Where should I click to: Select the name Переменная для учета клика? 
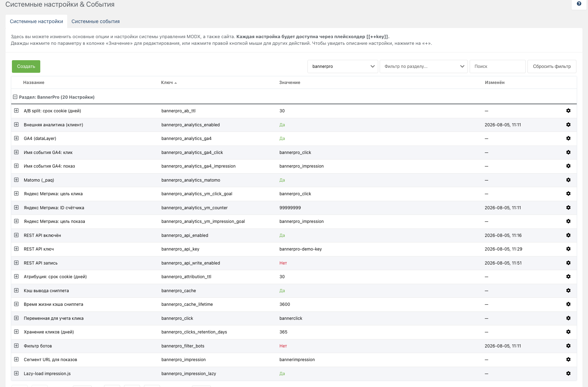tap(54, 318)
